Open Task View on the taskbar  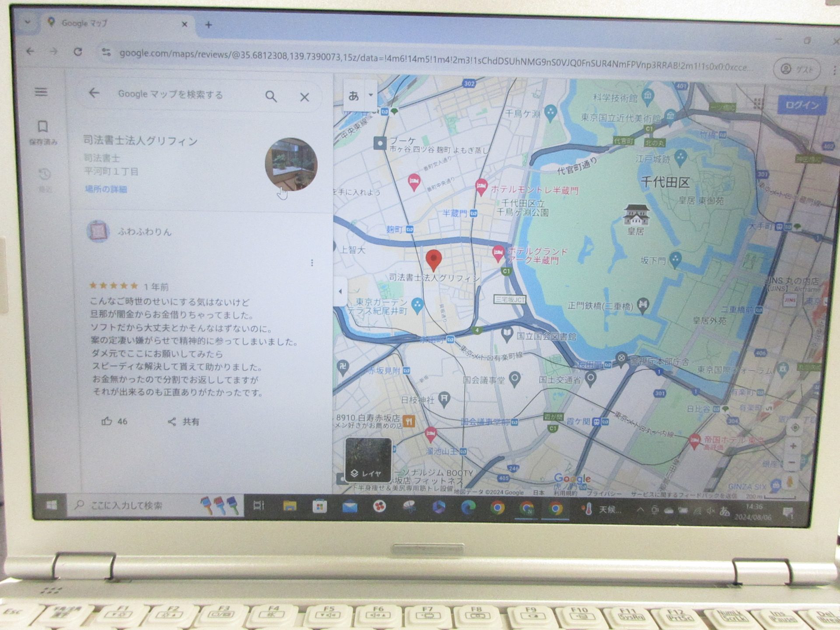[259, 506]
